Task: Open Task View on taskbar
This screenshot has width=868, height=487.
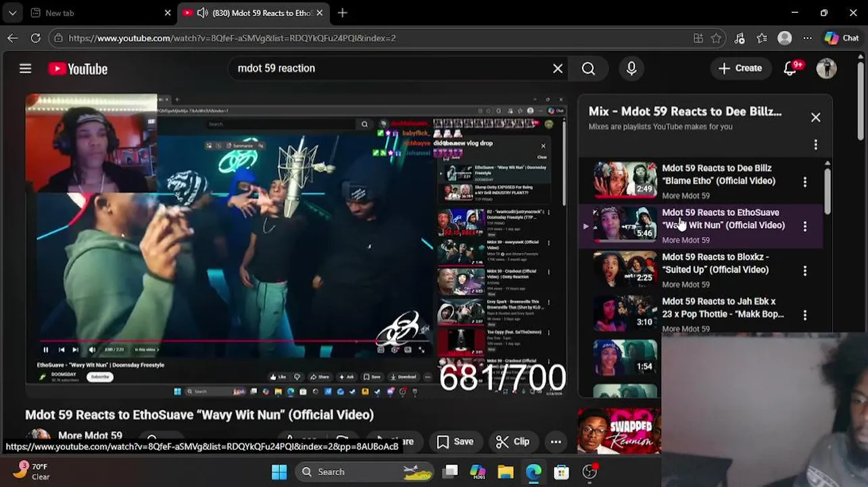Action: 450,472
